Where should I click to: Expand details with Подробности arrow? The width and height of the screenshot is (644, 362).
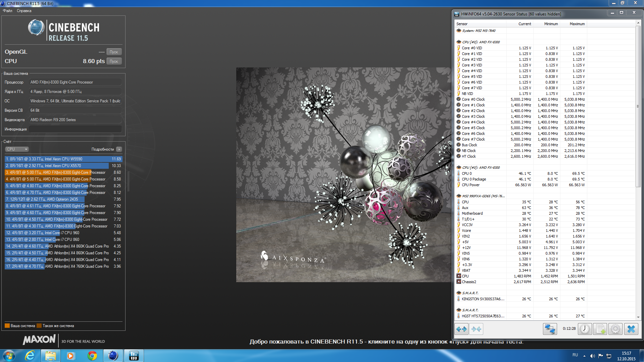[119, 149]
